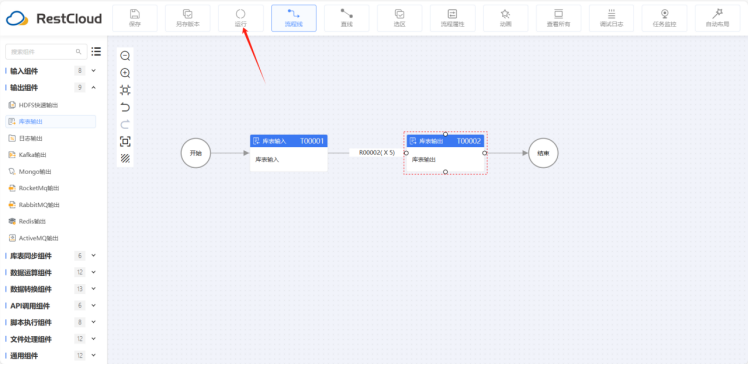
Task: Click the fullscreen frame icon
Action: [125, 141]
